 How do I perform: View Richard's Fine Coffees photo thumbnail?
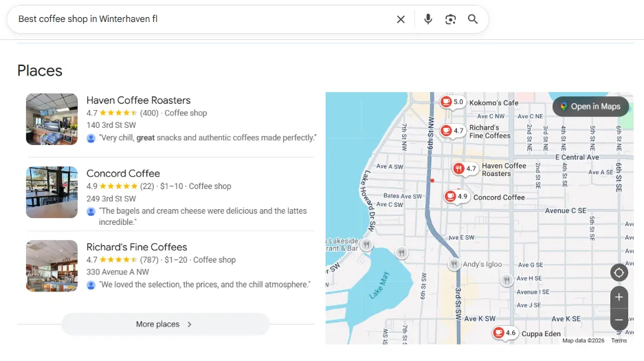click(x=52, y=265)
